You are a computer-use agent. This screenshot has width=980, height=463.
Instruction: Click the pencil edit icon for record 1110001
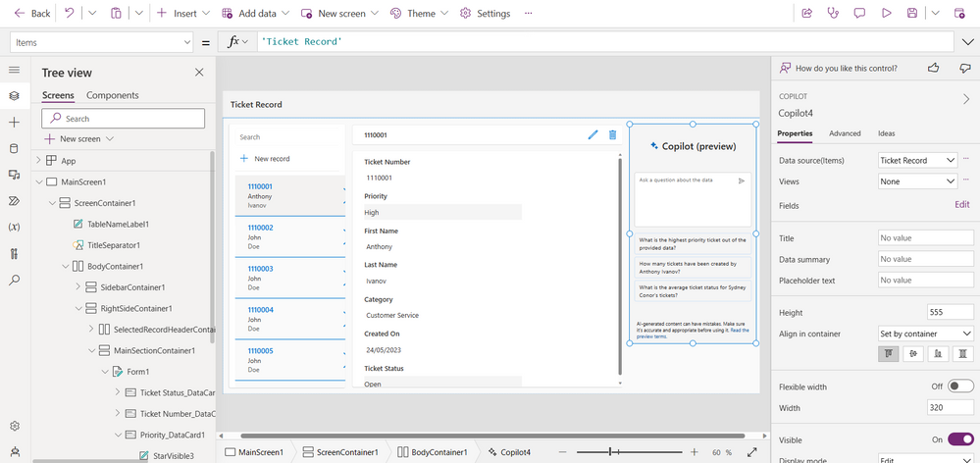pos(593,134)
